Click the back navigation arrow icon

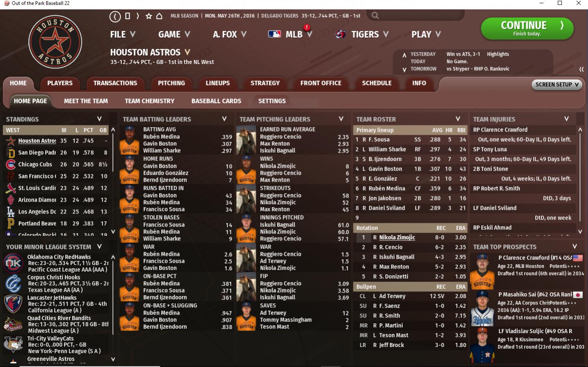tap(115, 16)
